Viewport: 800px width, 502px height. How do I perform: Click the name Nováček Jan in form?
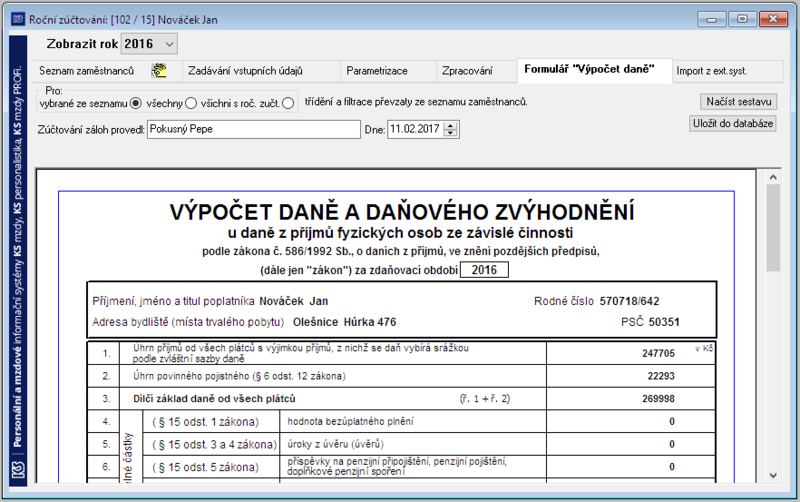pos(293,301)
